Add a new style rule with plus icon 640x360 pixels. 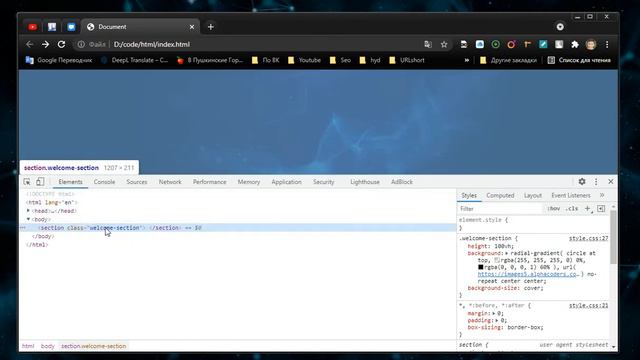588,209
